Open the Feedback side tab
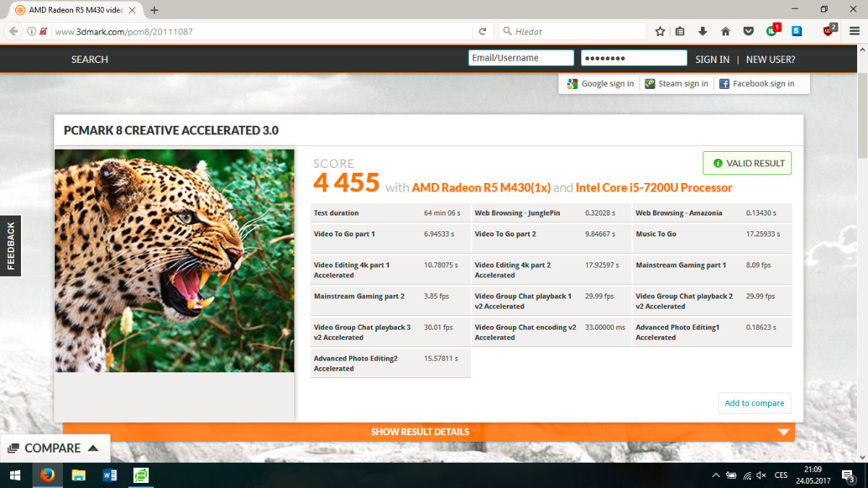 pyautogui.click(x=11, y=246)
